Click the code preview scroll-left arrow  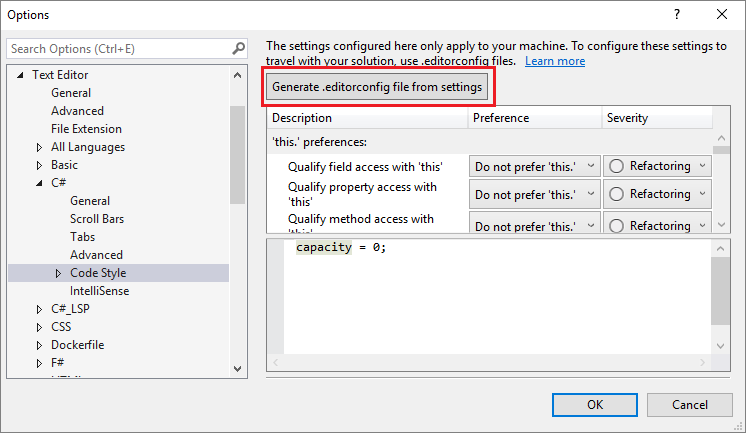pyautogui.click(x=275, y=363)
